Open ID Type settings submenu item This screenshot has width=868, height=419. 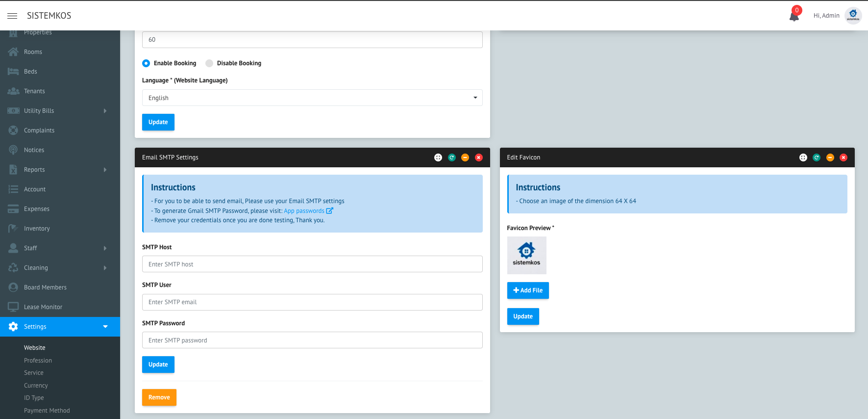point(34,398)
